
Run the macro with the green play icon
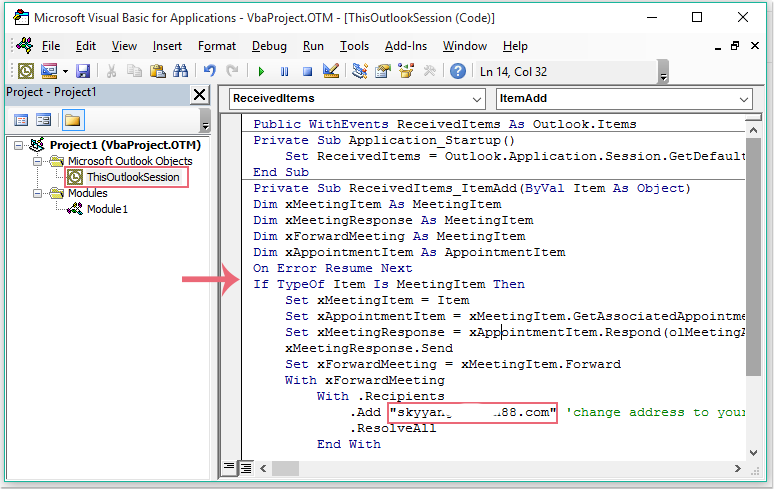pos(261,71)
